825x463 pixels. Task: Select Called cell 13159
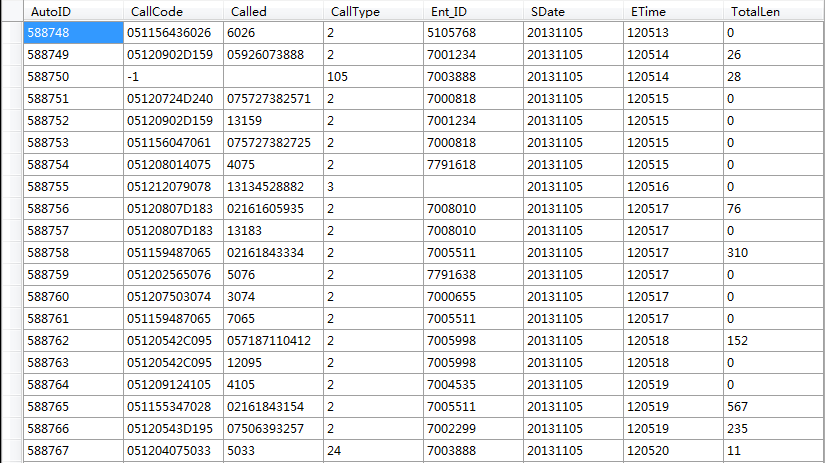coord(273,121)
